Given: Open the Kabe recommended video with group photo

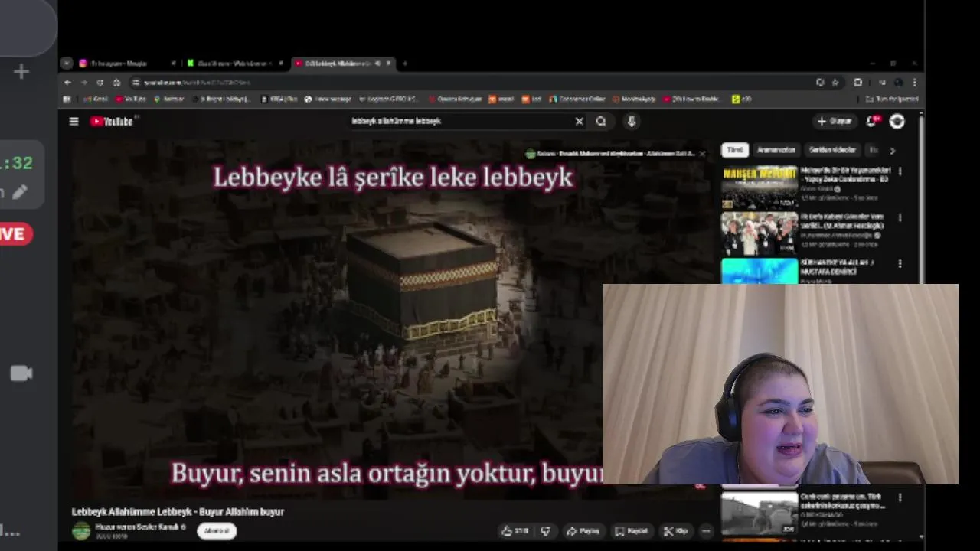Looking at the screenshot, I should pos(759,233).
